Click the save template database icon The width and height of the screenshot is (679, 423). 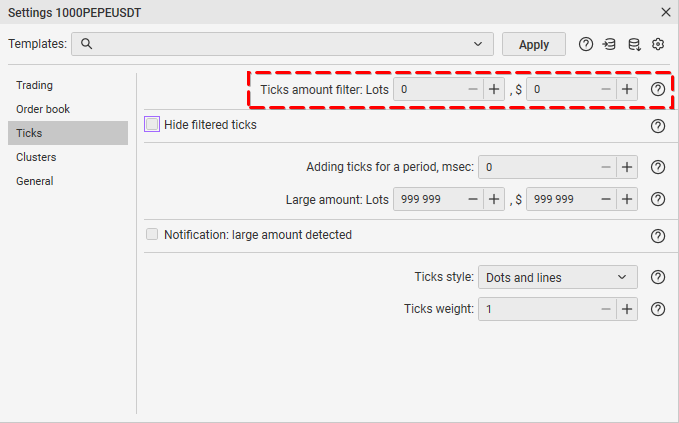pos(634,44)
